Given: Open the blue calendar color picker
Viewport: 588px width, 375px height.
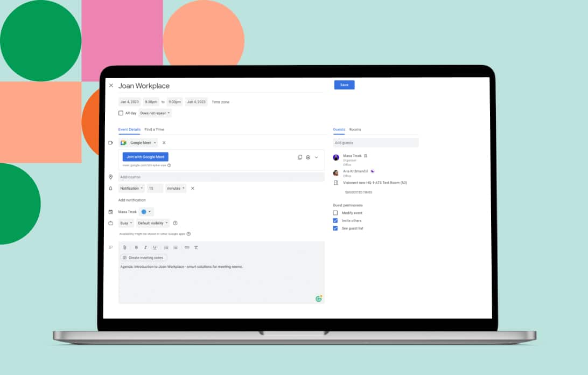Looking at the screenshot, I should tap(146, 212).
